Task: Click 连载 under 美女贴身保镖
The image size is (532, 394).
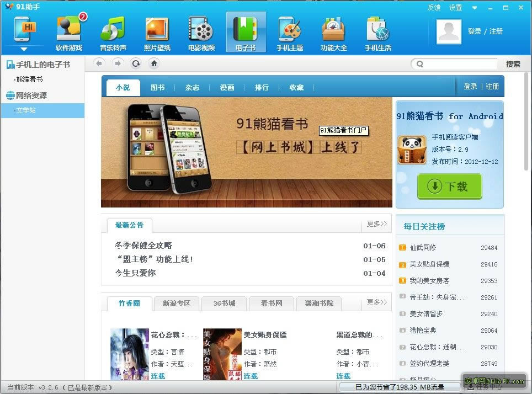Action: coord(251,376)
